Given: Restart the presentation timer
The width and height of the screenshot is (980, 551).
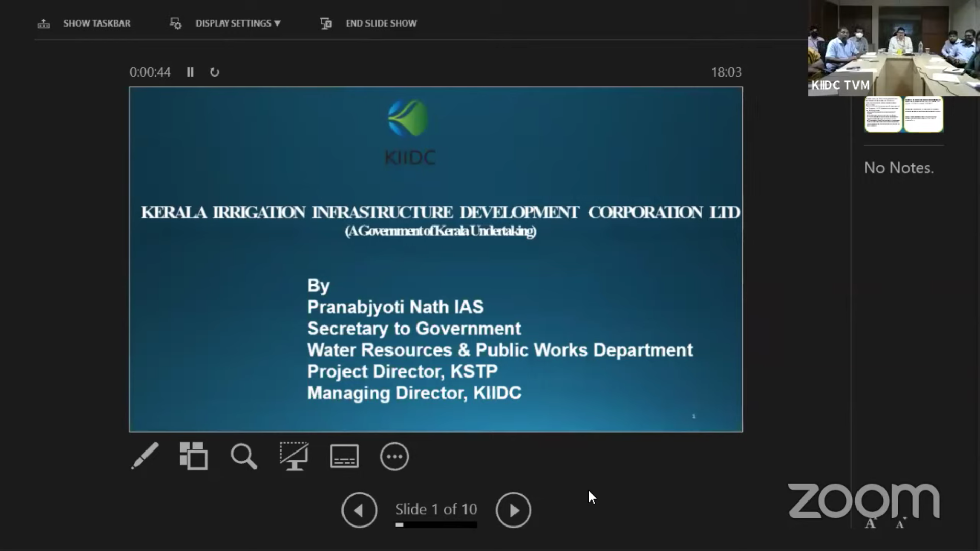Looking at the screenshot, I should pos(215,72).
